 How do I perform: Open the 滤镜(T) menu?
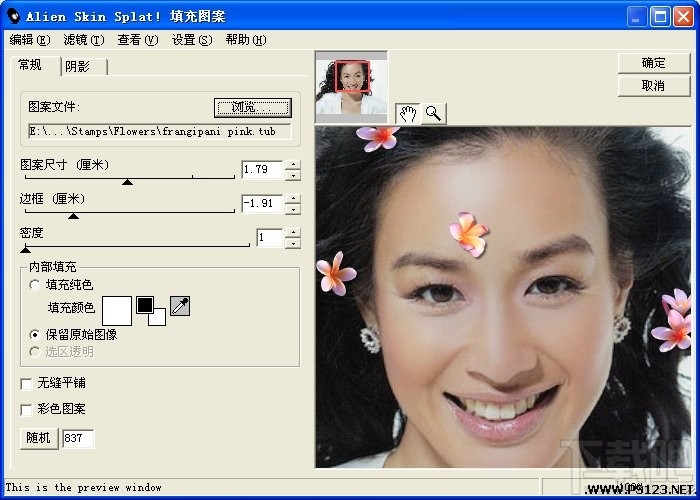pos(84,40)
